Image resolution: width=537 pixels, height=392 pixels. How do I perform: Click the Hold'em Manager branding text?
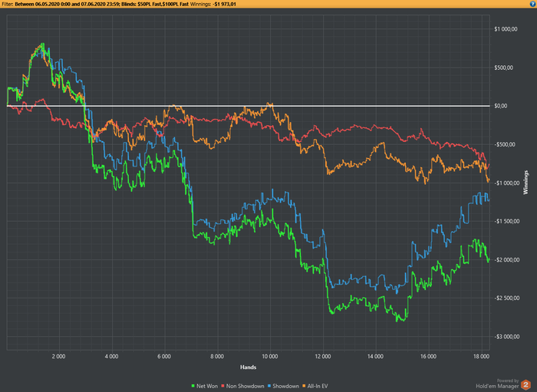point(497,386)
